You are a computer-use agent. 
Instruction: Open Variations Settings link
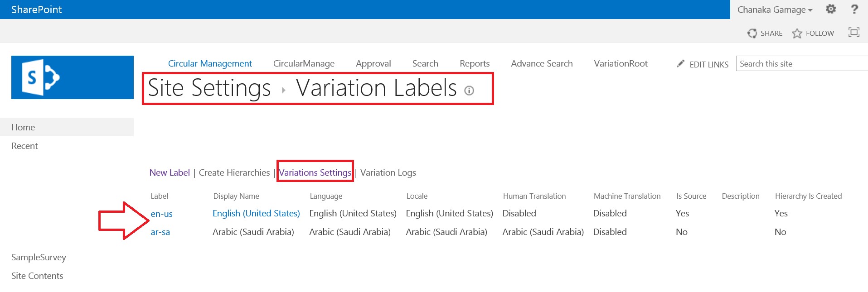(x=315, y=172)
